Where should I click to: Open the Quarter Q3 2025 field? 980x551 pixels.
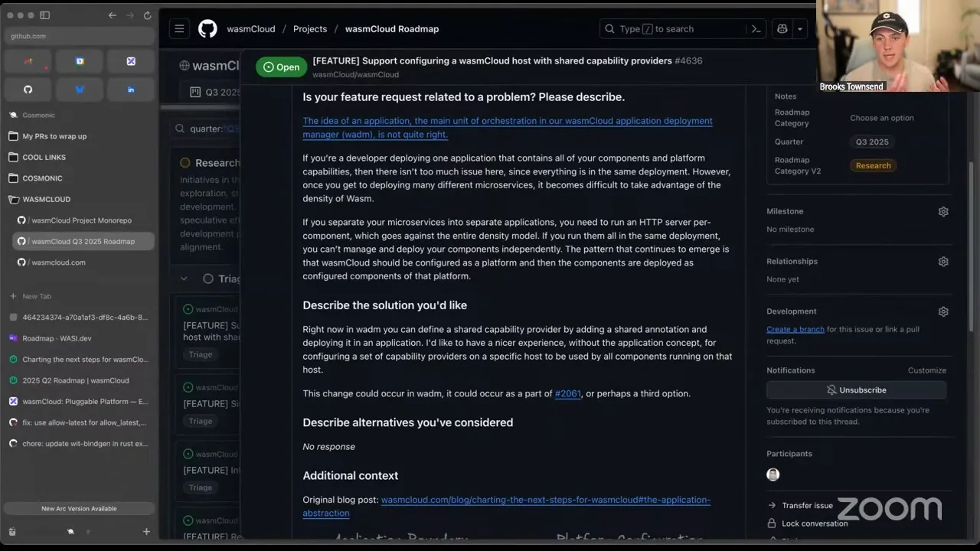coord(872,142)
